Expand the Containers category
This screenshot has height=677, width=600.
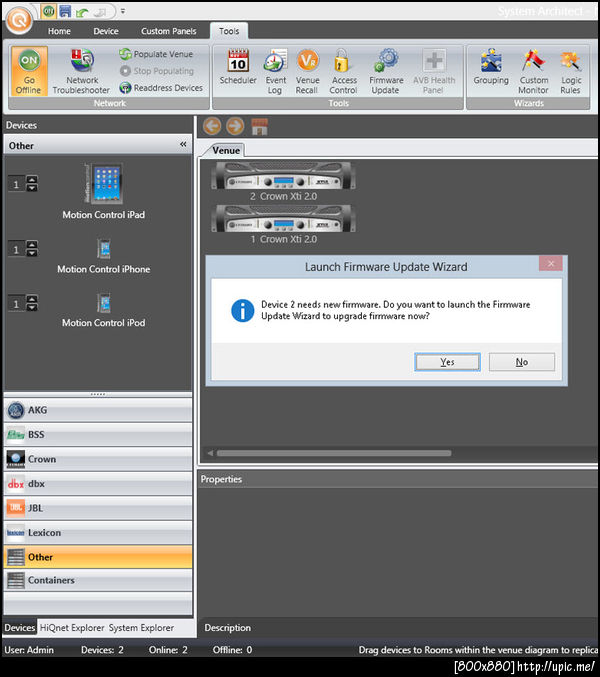(x=98, y=580)
